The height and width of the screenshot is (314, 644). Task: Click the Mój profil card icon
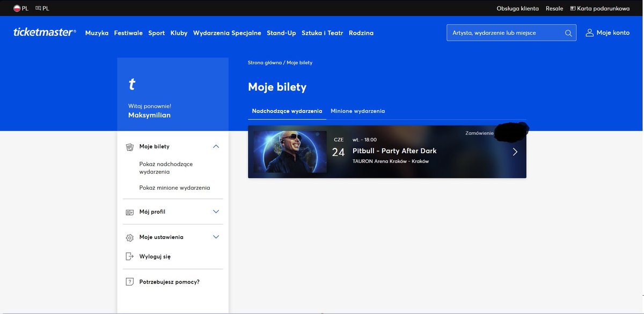pos(129,212)
